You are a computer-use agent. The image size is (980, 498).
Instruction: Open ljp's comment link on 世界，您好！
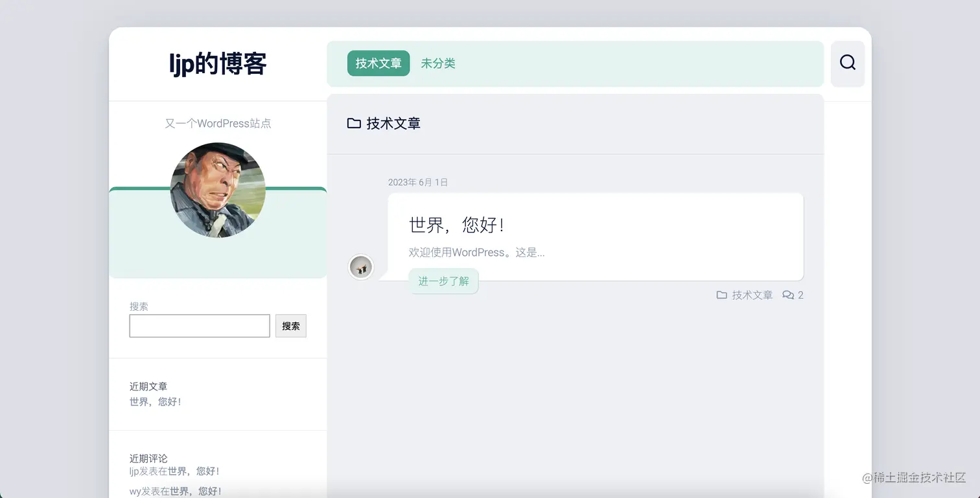click(194, 471)
